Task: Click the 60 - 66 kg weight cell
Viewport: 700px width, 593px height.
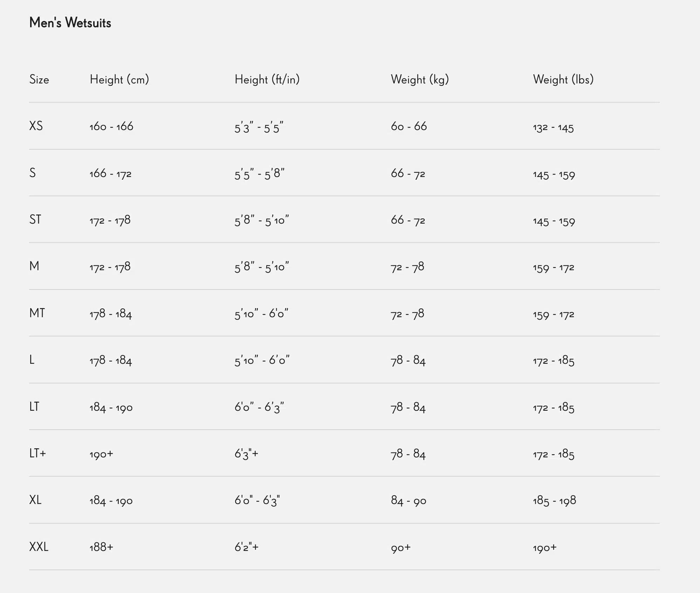Action: pos(409,127)
